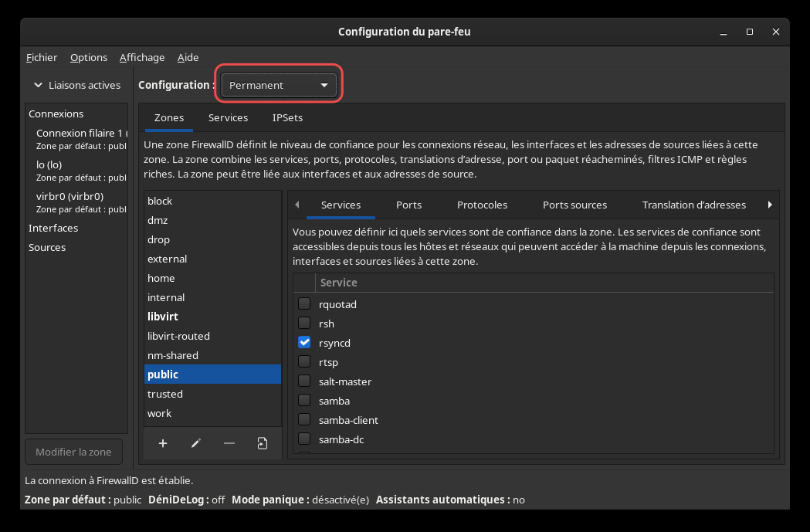Click the load zone defaults icon
This screenshot has height=532, width=810.
(263, 443)
